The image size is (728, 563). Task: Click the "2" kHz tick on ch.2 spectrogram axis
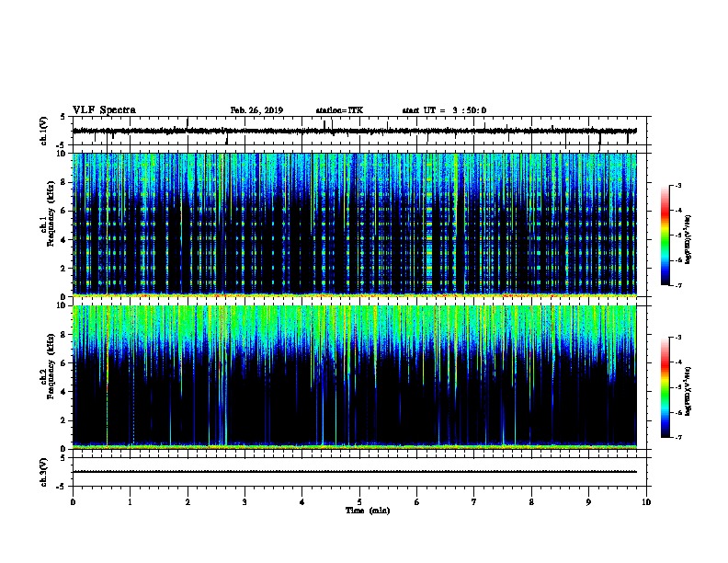[63, 420]
